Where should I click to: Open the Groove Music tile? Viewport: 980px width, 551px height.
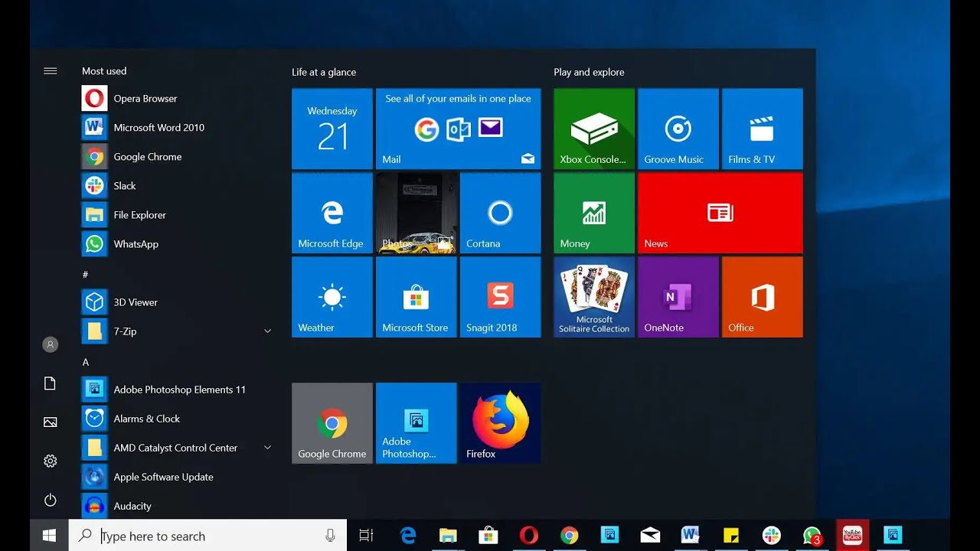coord(678,129)
